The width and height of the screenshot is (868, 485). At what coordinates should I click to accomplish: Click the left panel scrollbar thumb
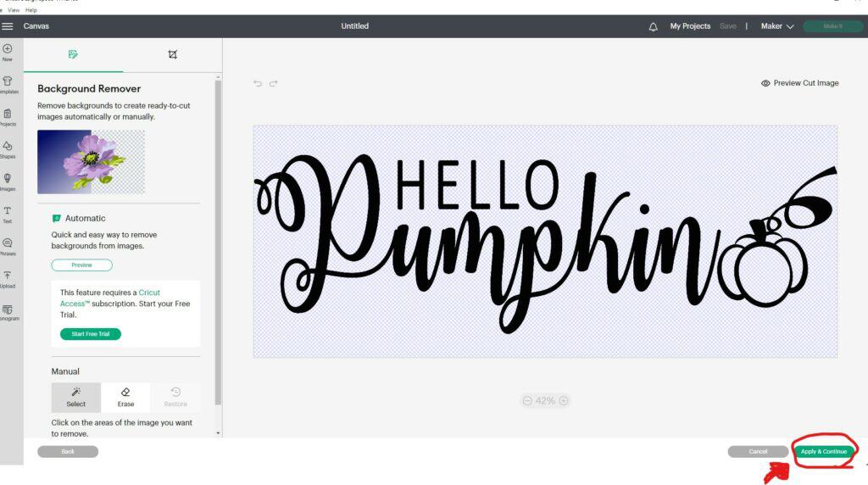[218, 242]
